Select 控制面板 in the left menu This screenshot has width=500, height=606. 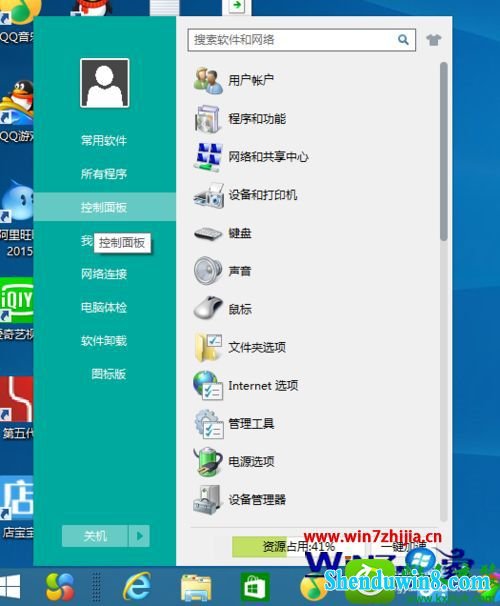(105, 207)
